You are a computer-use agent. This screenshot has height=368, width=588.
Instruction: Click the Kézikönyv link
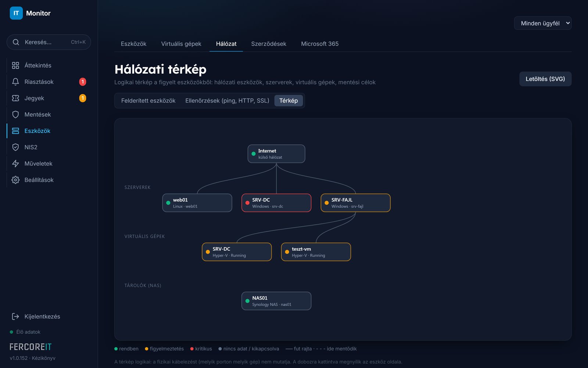[x=44, y=358]
